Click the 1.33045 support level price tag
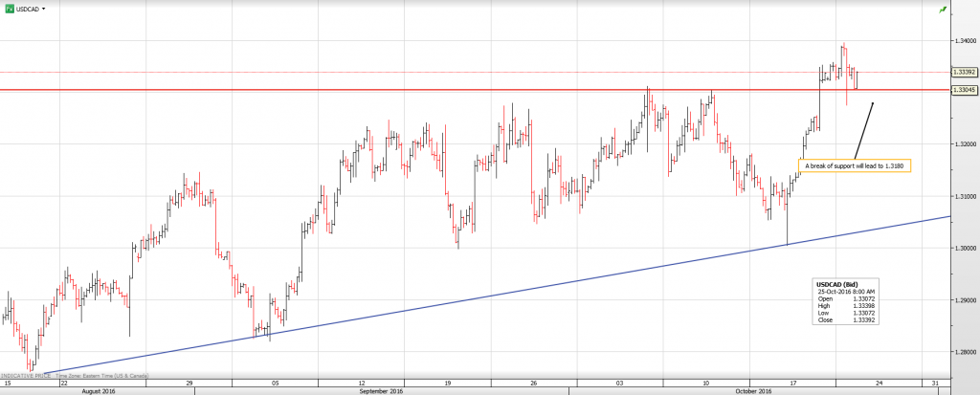Viewport: 980px width, 395px height. point(963,90)
